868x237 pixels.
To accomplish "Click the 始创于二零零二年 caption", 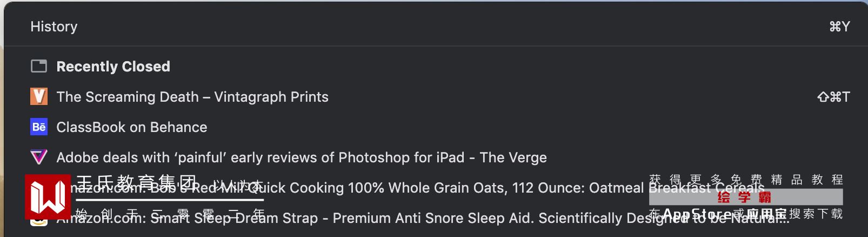I will click(169, 214).
